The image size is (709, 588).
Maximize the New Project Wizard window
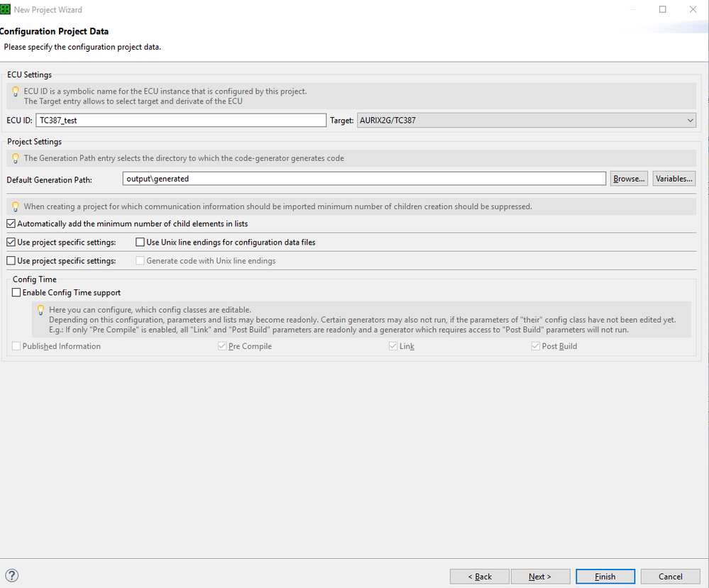(663, 10)
